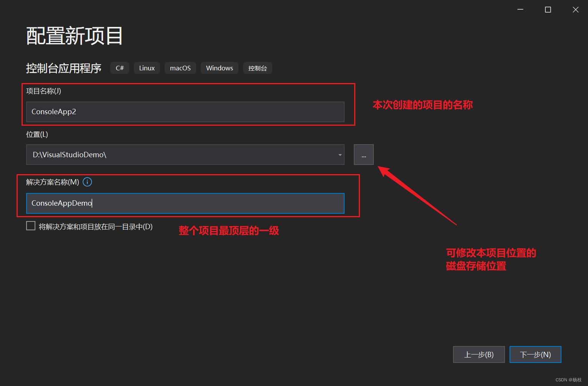Image resolution: width=588 pixels, height=386 pixels.
Task: Minimize the dialog window
Action: (x=520, y=9)
